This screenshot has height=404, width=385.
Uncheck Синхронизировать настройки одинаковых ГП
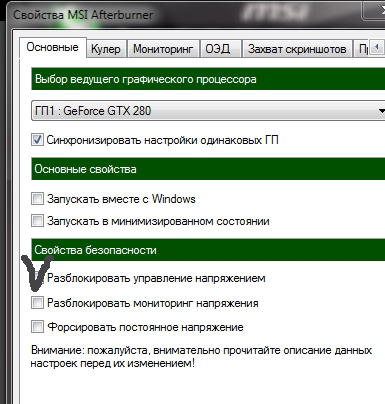click(x=37, y=140)
